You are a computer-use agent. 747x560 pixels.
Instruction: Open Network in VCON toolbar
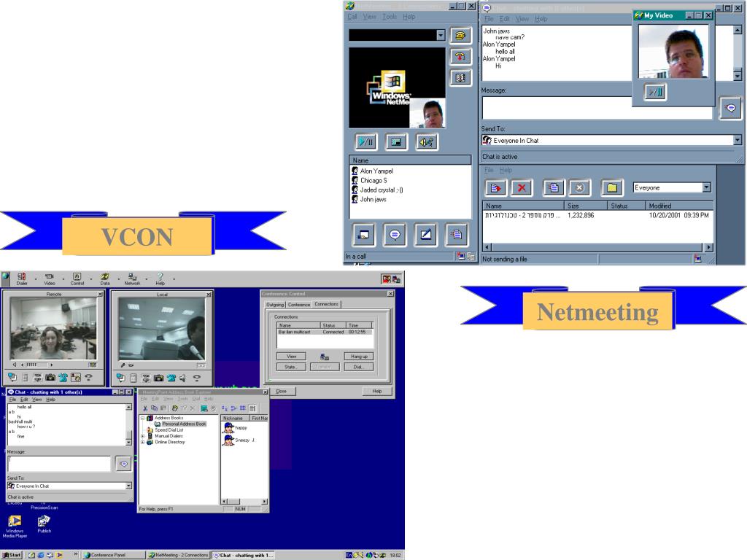133,279
